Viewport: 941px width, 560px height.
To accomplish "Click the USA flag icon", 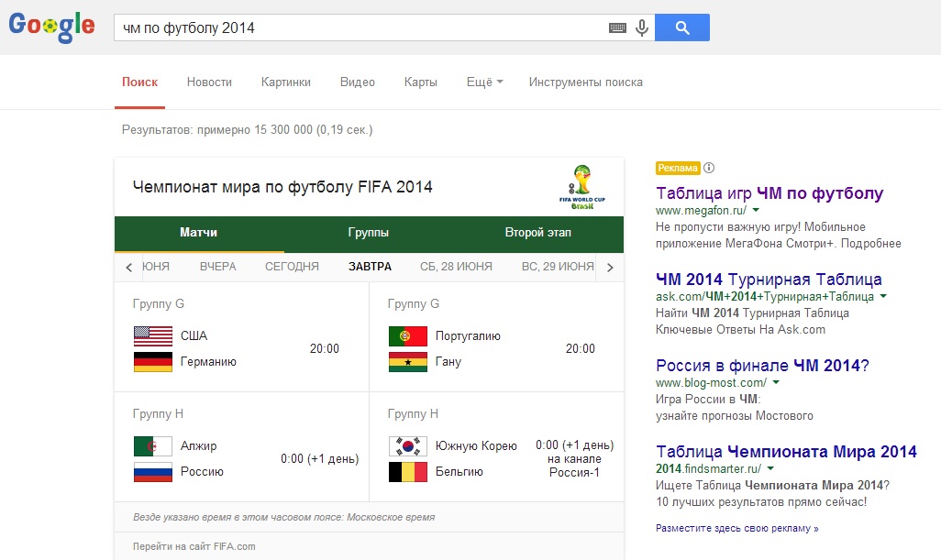I will coord(152,335).
